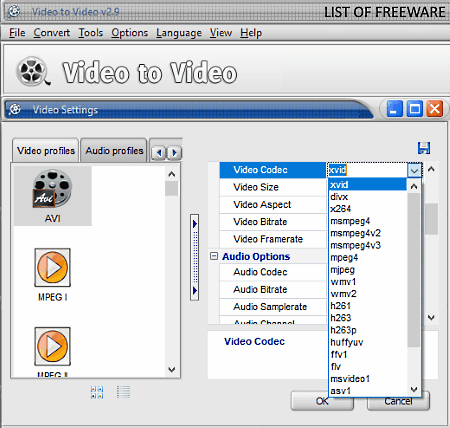This screenshot has width=450, height=428.
Task: Click the upper splitter arrow
Action: tap(195, 224)
